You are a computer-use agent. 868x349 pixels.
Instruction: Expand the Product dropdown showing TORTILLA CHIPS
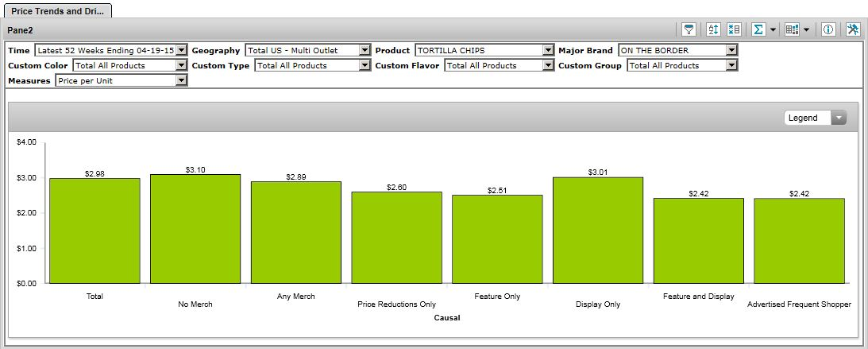[x=548, y=50]
